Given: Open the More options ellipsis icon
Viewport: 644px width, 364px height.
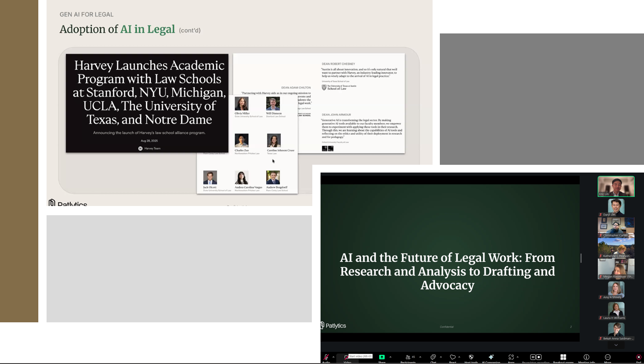Looking at the screenshot, I should (608, 357).
